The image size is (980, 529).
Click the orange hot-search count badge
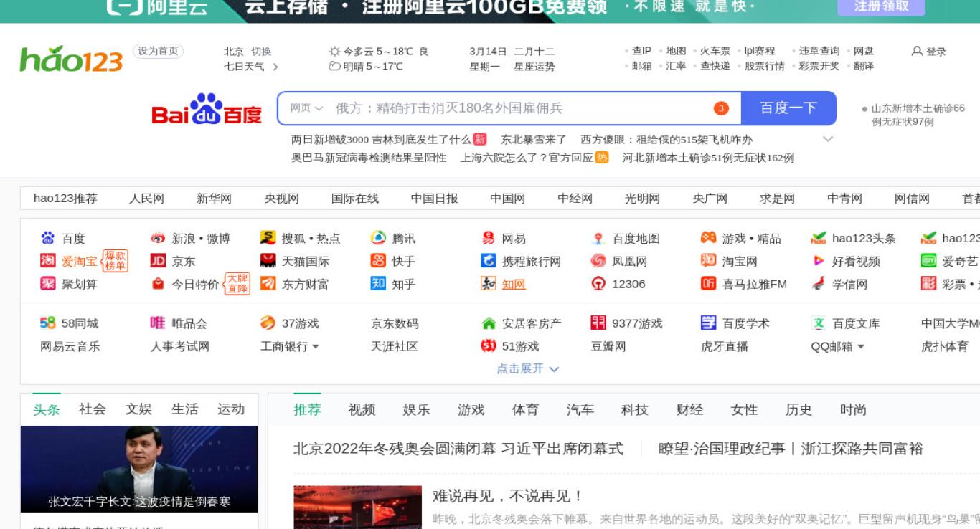point(721,108)
